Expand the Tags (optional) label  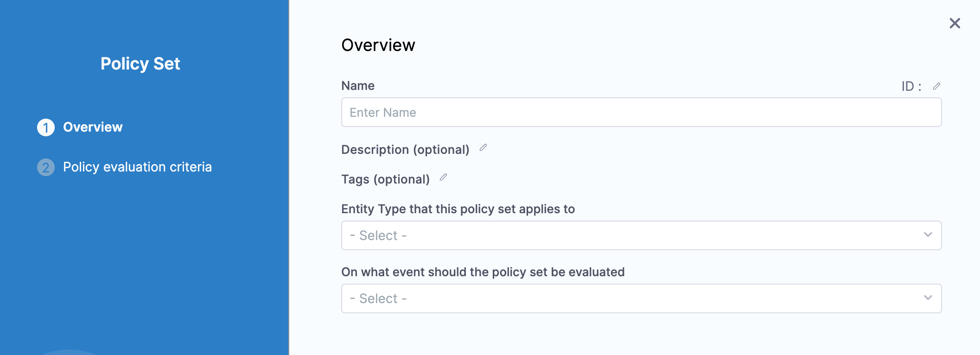tap(385, 179)
